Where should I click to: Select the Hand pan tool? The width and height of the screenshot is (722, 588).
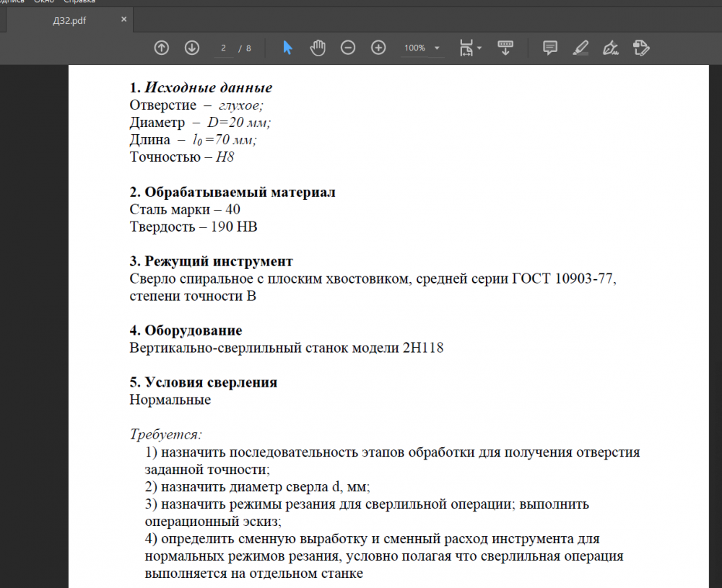pos(318,48)
